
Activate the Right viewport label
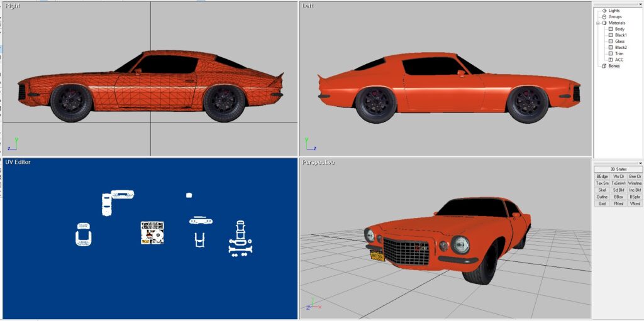(x=12, y=6)
